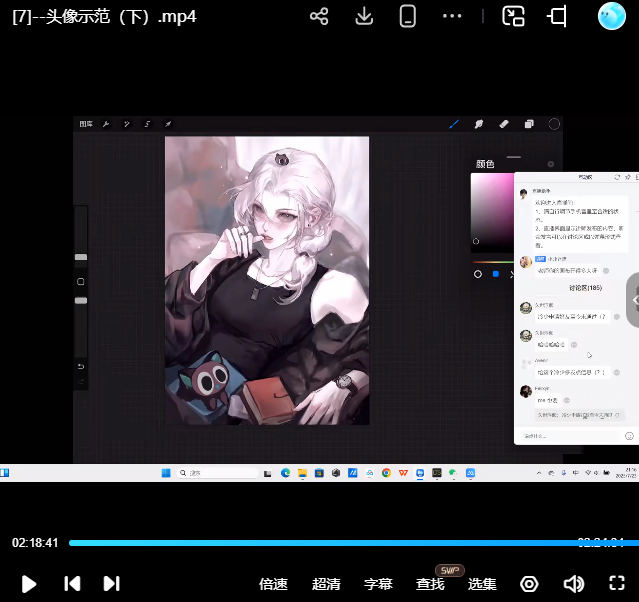Open subtitles (字幕) options
The image size is (639, 602).
[x=378, y=584]
